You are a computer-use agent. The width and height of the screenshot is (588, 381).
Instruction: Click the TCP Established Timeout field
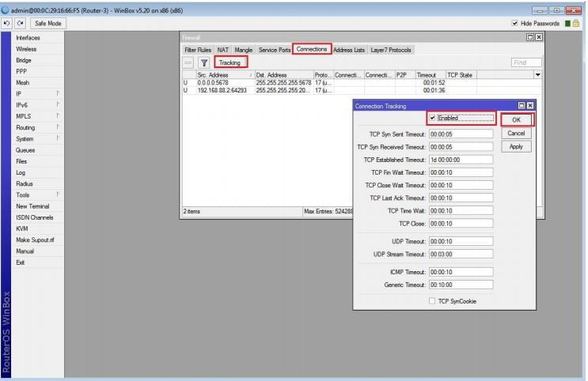point(461,160)
